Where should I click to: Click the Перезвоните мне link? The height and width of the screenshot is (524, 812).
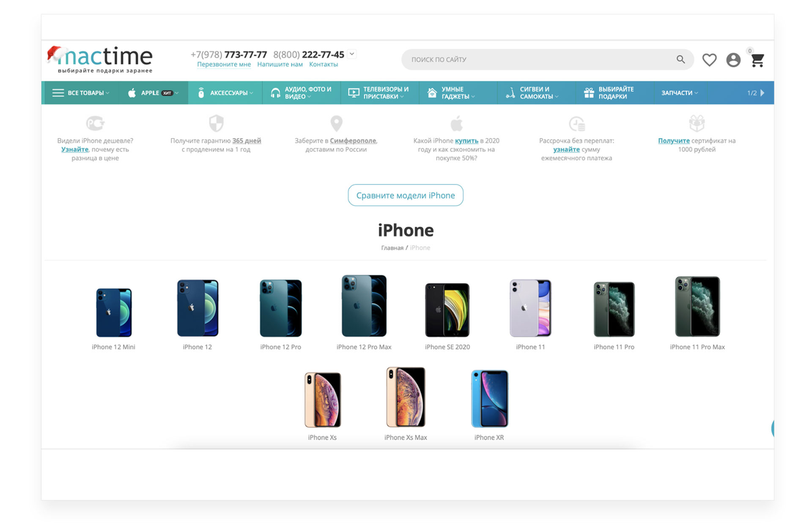click(224, 64)
